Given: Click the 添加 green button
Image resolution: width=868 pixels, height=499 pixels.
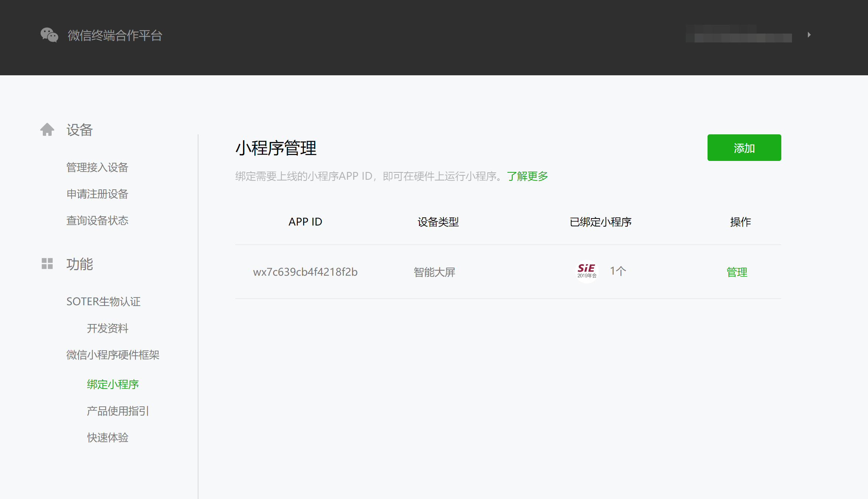Looking at the screenshot, I should (x=744, y=148).
